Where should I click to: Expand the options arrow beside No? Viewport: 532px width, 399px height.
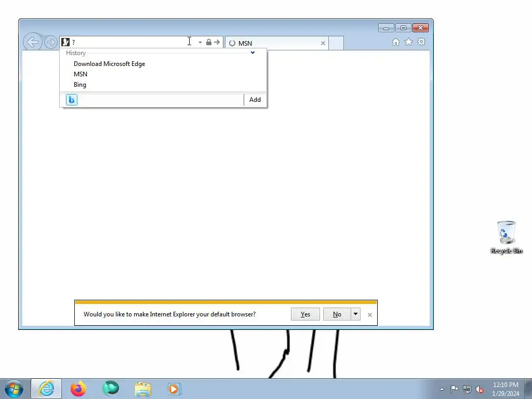pyautogui.click(x=355, y=314)
